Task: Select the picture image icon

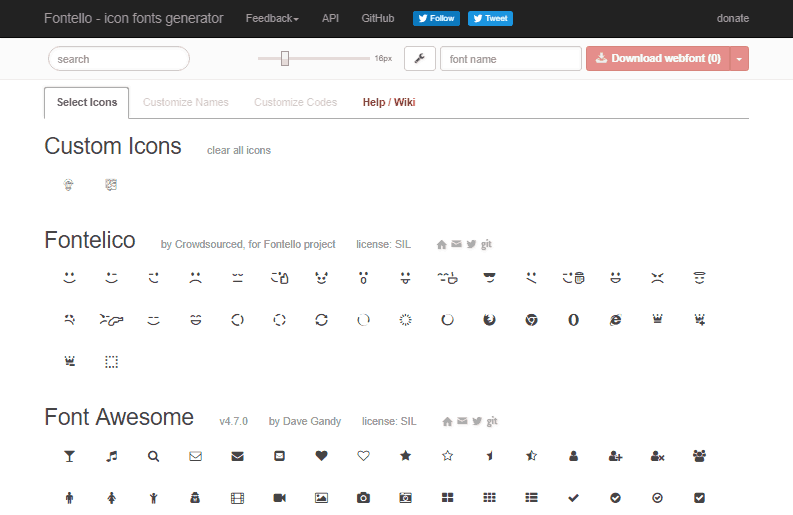Action: point(321,498)
